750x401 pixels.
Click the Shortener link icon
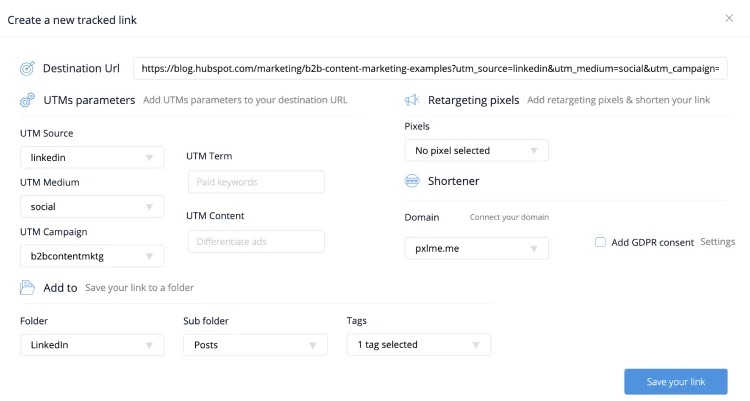[411, 181]
